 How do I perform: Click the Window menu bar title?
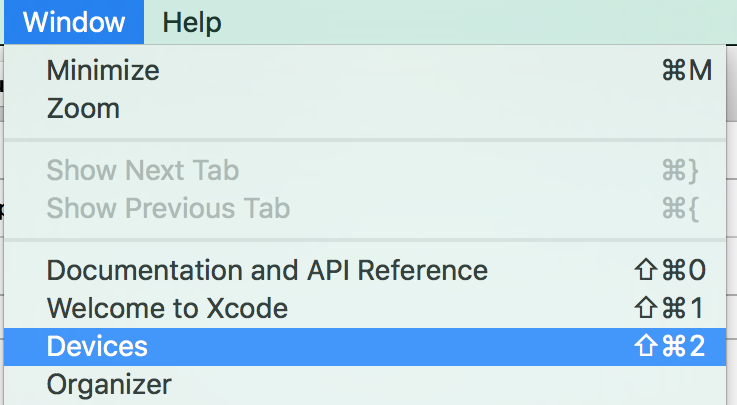[74, 22]
